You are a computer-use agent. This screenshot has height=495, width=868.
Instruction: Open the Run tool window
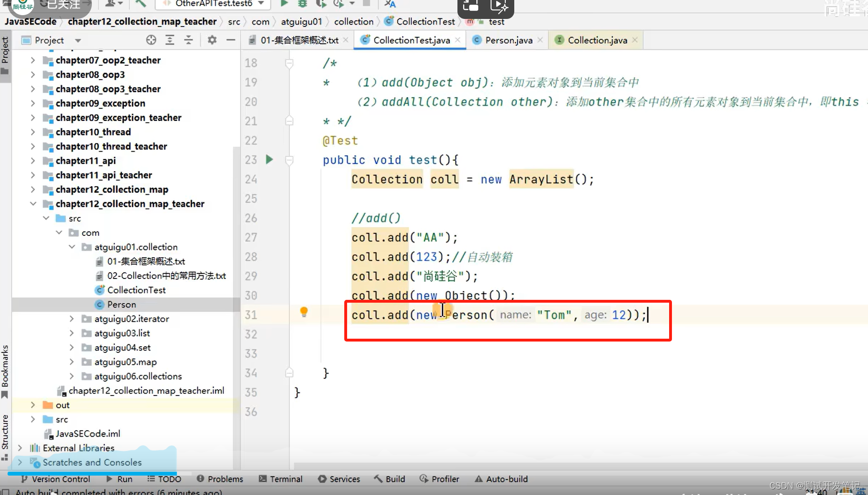[x=119, y=479]
